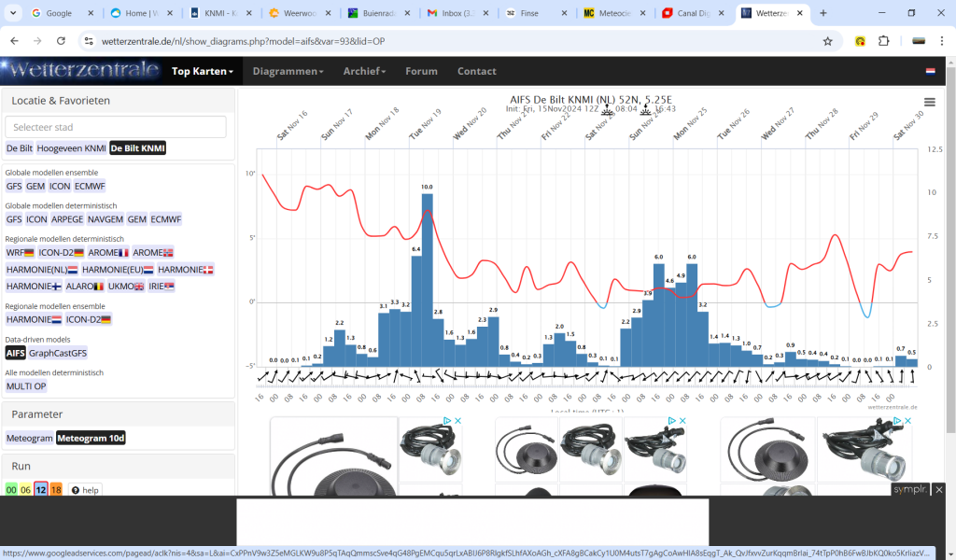
Task: Open a new browser tab
Action: click(823, 13)
